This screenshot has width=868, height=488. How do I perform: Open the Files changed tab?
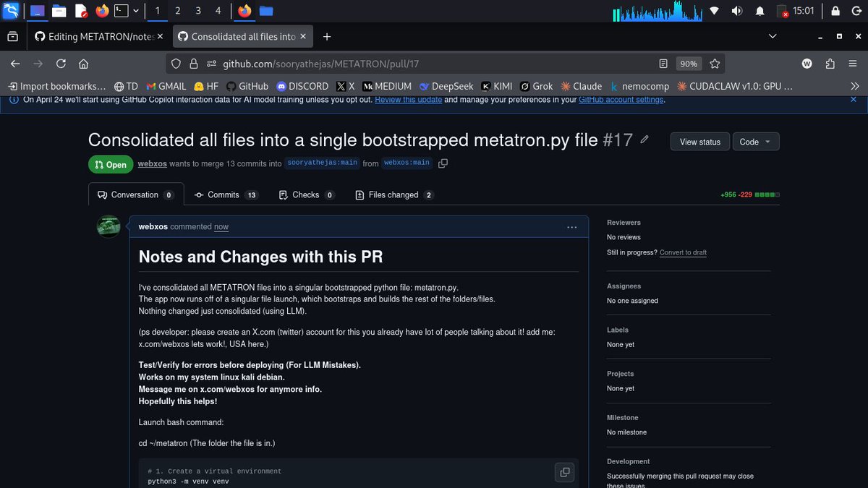click(x=395, y=194)
